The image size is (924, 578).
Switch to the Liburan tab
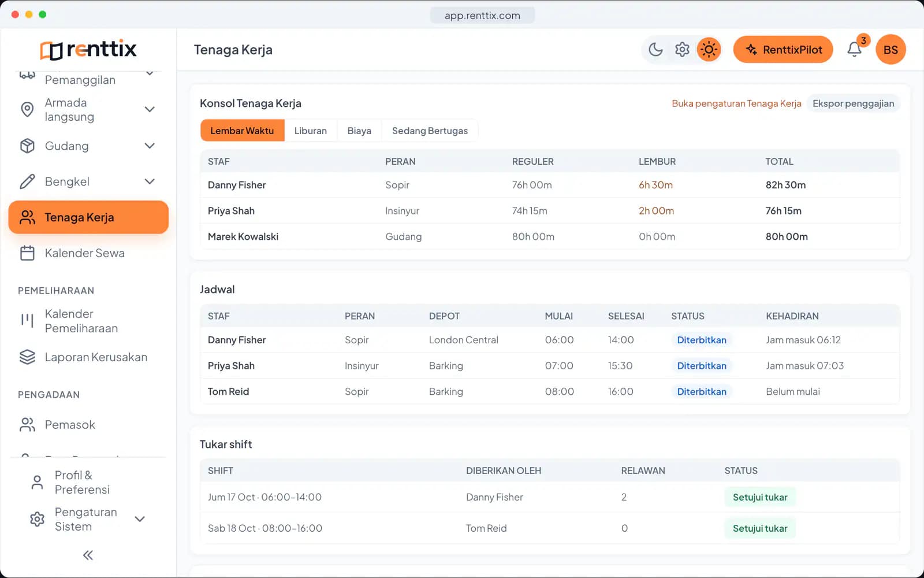(311, 131)
